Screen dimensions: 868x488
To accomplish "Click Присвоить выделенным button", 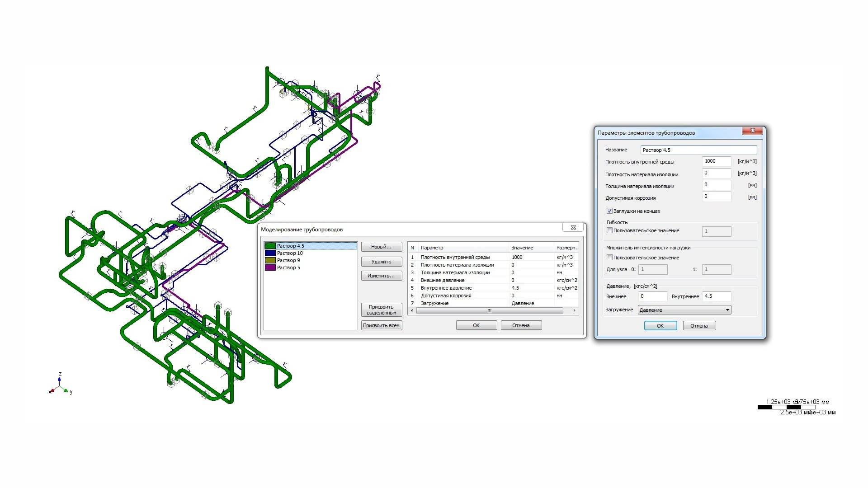I will click(382, 310).
